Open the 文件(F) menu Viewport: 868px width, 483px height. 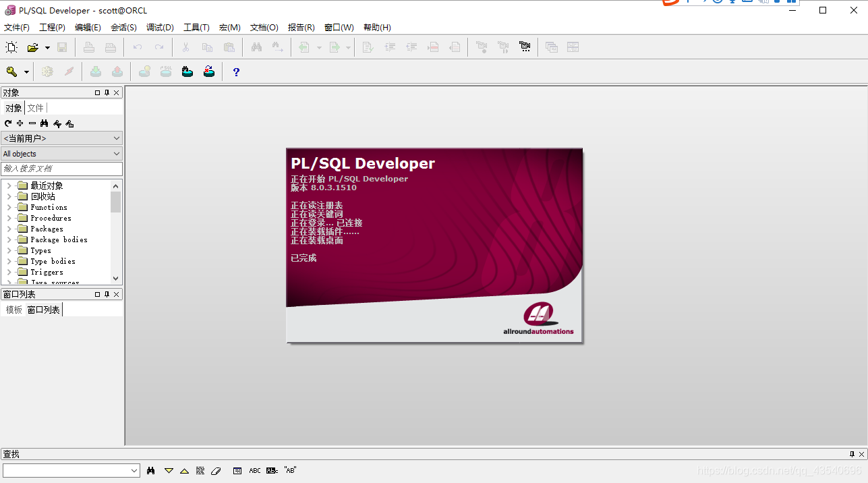coord(17,28)
